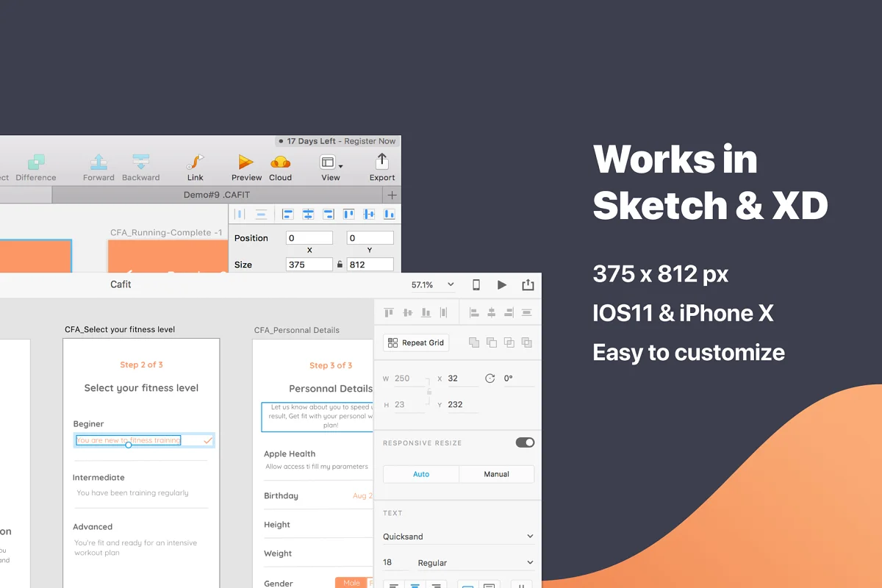
Task: Click the share icon in XD toolbar
Action: [x=528, y=284]
